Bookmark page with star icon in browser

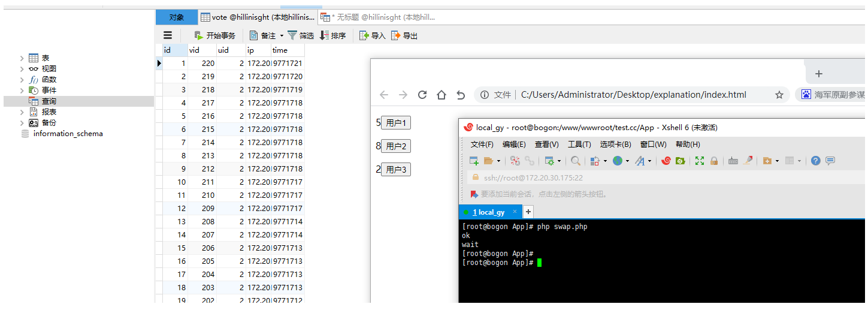[779, 95]
